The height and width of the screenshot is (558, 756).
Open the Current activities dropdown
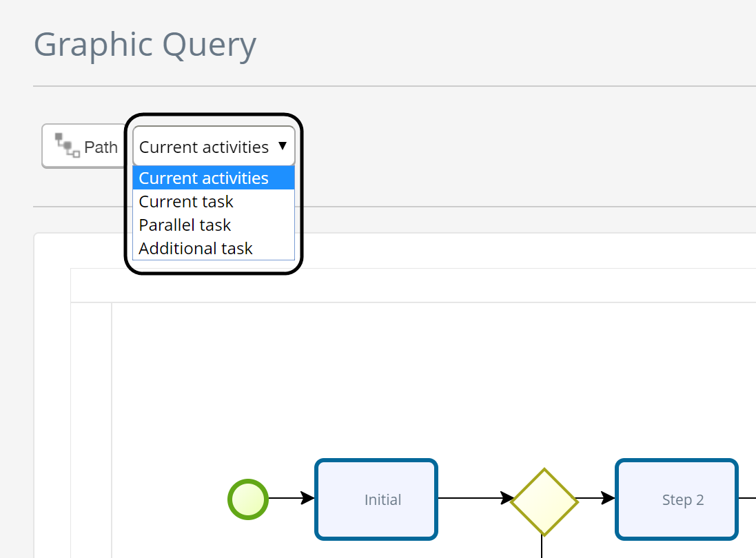click(x=214, y=146)
